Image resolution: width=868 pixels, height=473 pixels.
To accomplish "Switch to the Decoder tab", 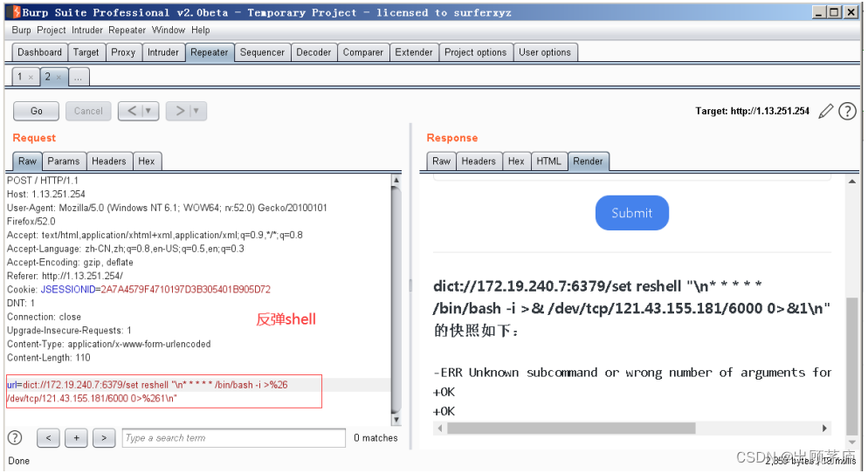I will (313, 52).
